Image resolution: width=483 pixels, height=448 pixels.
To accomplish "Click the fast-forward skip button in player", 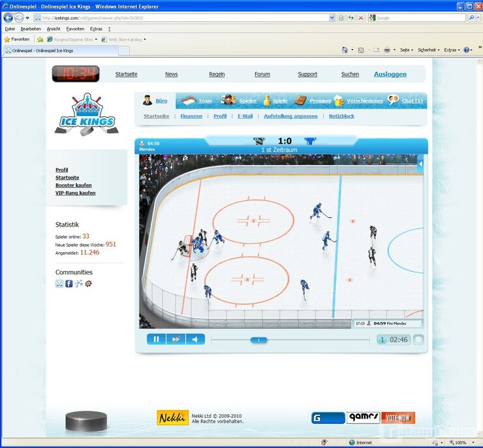I will point(176,339).
